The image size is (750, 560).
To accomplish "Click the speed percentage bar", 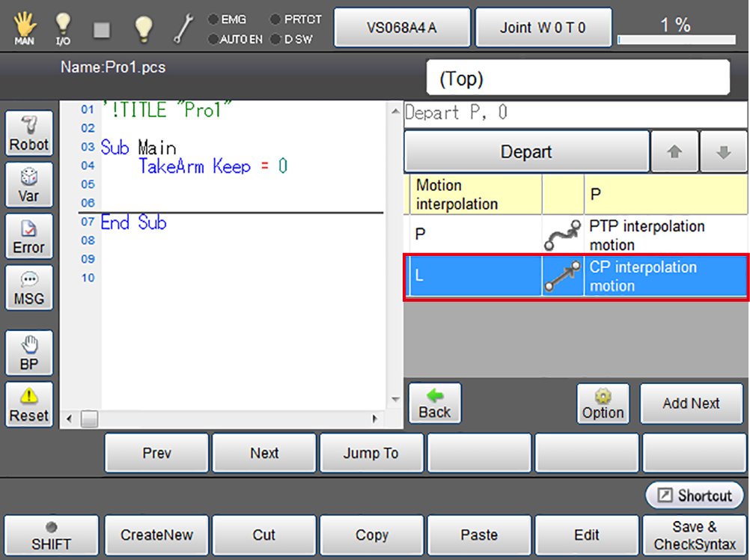I will [x=675, y=39].
